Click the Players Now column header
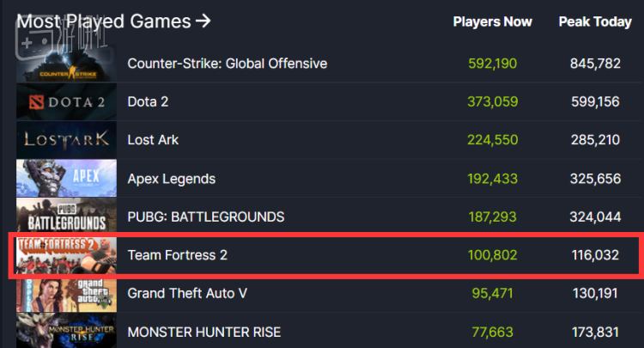Viewport: 644px width, 348px height. (492, 21)
